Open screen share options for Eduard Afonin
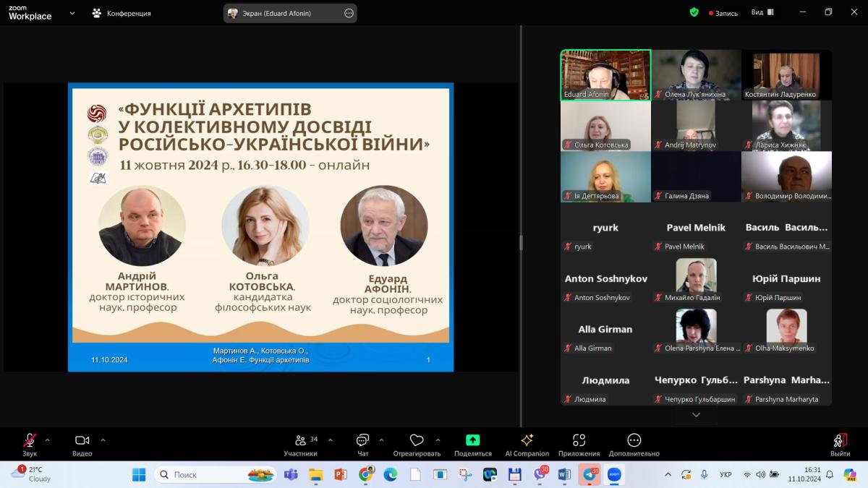Image resolution: width=868 pixels, height=488 pixels. pos(349,13)
